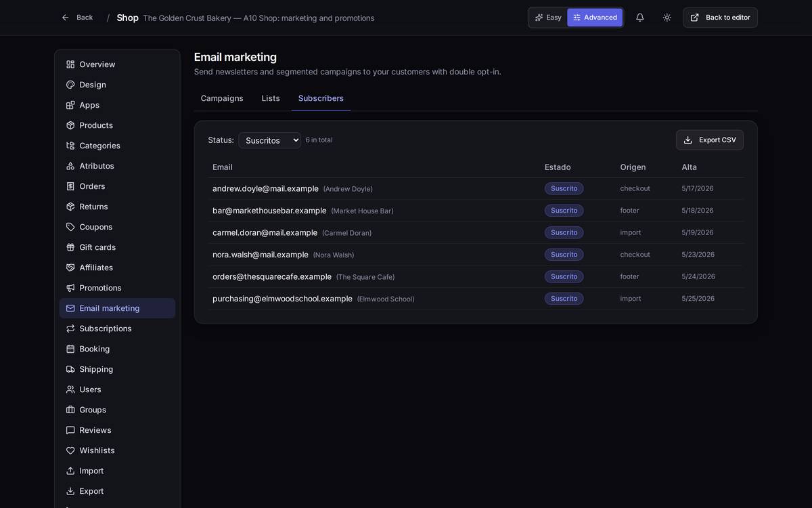Click orders@thesquarecafe.example email
The width and height of the screenshot is (812, 508).
tap(272, 276)
